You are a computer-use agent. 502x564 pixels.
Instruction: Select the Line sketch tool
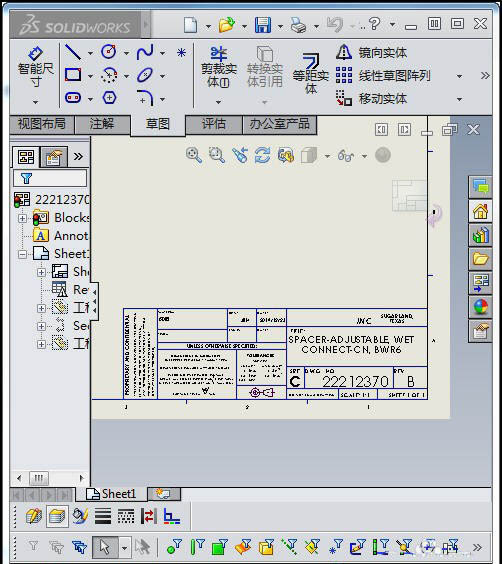(73, 53)
